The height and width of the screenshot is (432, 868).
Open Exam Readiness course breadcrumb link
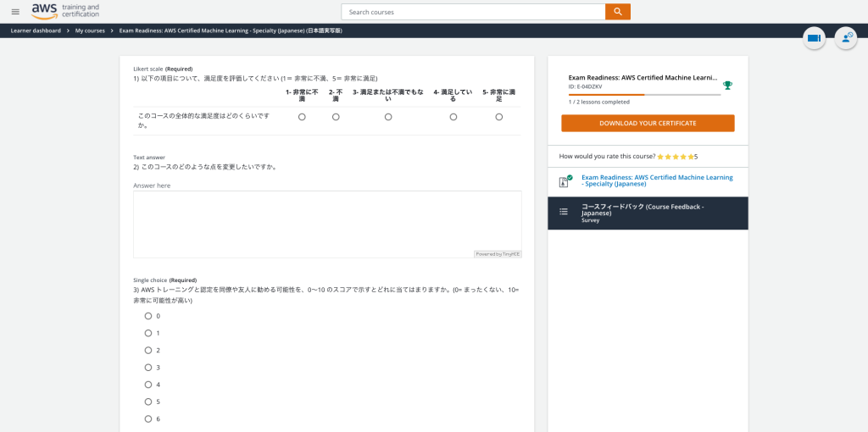(x=231, y=31)
